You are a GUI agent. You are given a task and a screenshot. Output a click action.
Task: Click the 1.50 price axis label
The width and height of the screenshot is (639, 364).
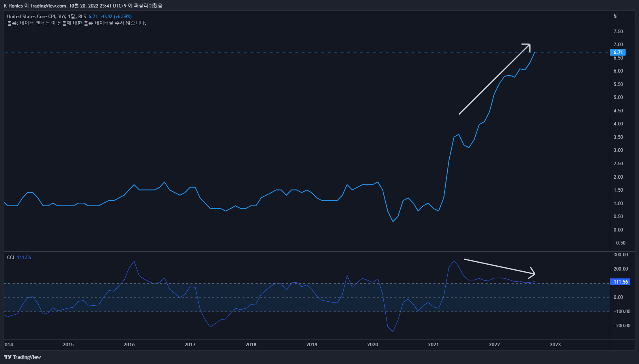pyautogui.click(x=618, y=190)
